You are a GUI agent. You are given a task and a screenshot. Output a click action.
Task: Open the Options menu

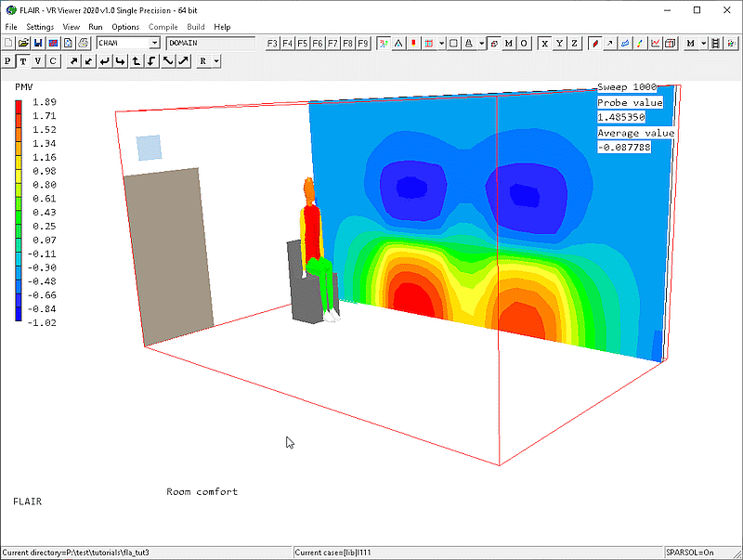[x=125, y=27]
